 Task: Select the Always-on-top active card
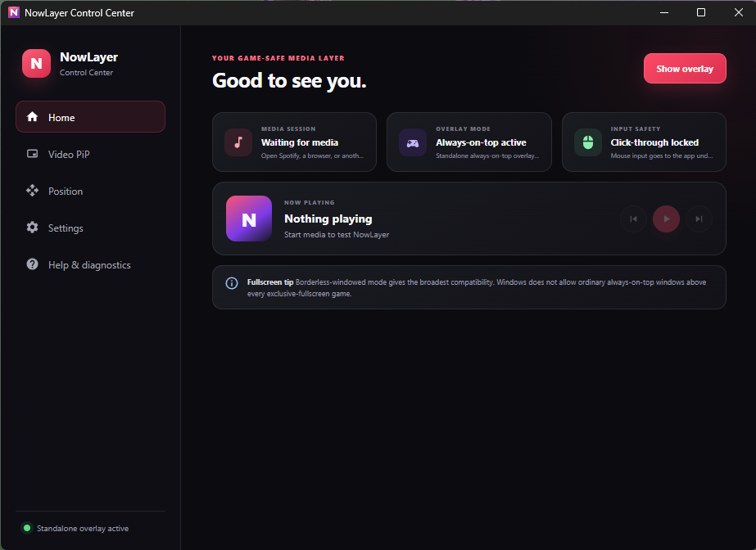point(469,142)
